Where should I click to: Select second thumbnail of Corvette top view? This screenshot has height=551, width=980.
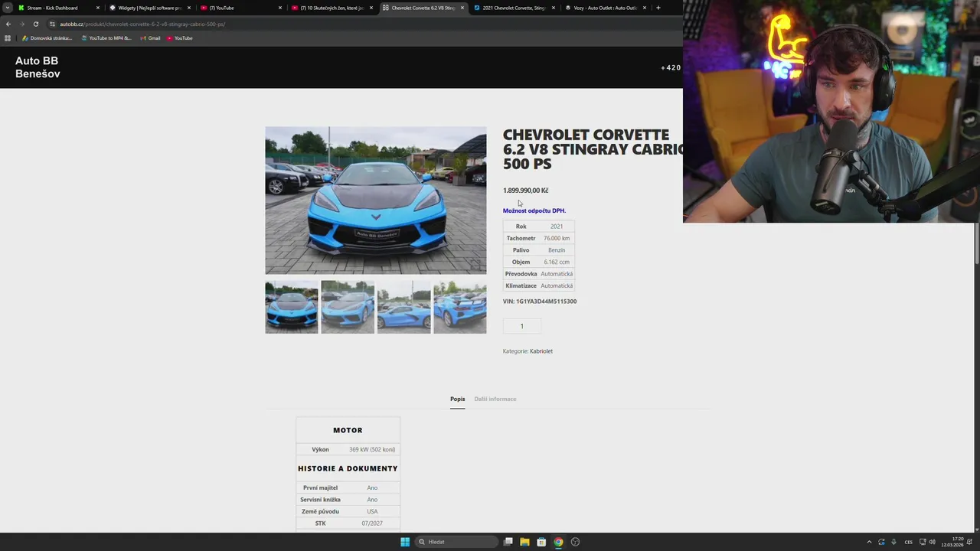tap(348, 307)
